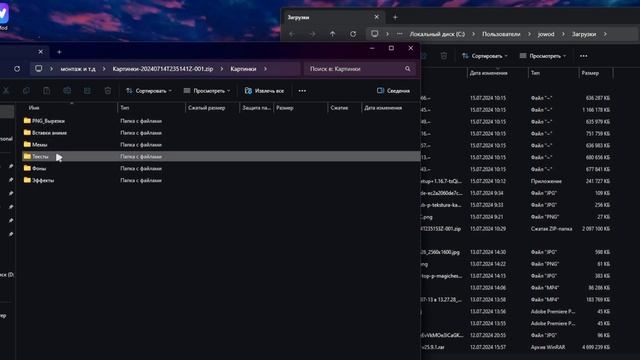The height and width of the screenshot is (360, 640).
Task: Expand chevron after jowod breadcrumb
Action: tap(563, 34)
